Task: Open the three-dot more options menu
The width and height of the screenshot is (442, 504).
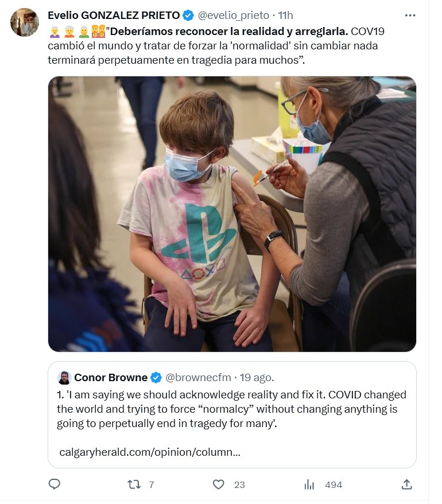Action: pyautogui.click(x=410, y=15)
